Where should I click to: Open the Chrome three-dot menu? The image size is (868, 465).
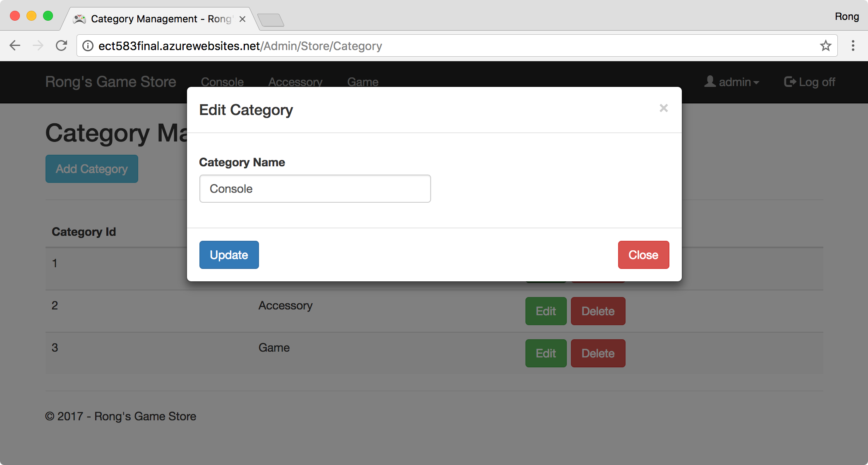pos(853,46)
